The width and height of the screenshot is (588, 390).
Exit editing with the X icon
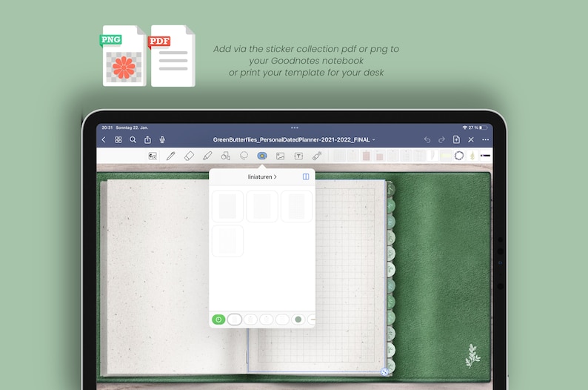(471, 139)
